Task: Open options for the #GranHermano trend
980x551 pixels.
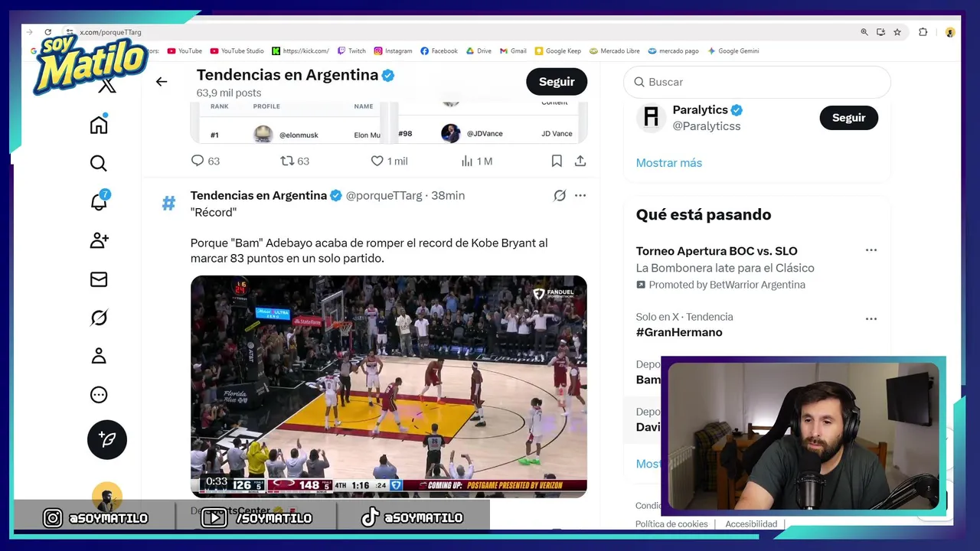Action: pos(871,318)
